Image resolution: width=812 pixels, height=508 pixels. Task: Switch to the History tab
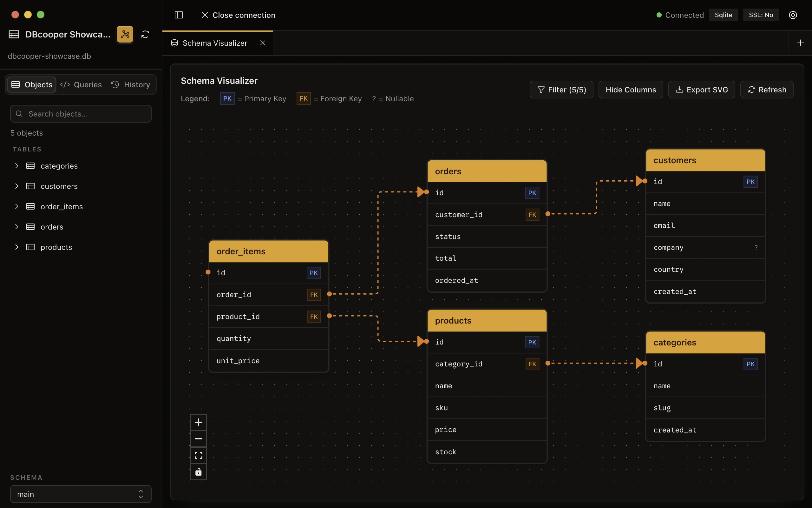[131, 84]
